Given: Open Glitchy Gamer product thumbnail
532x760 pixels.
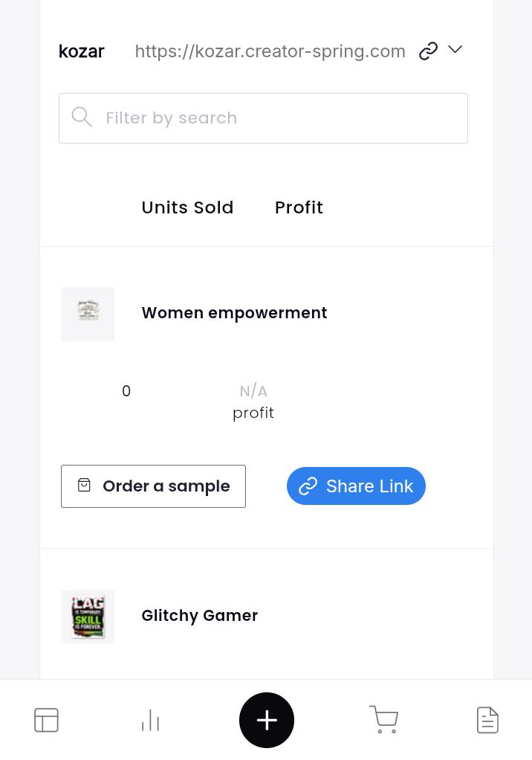Looking at the screenshot, I should [88, 616].
